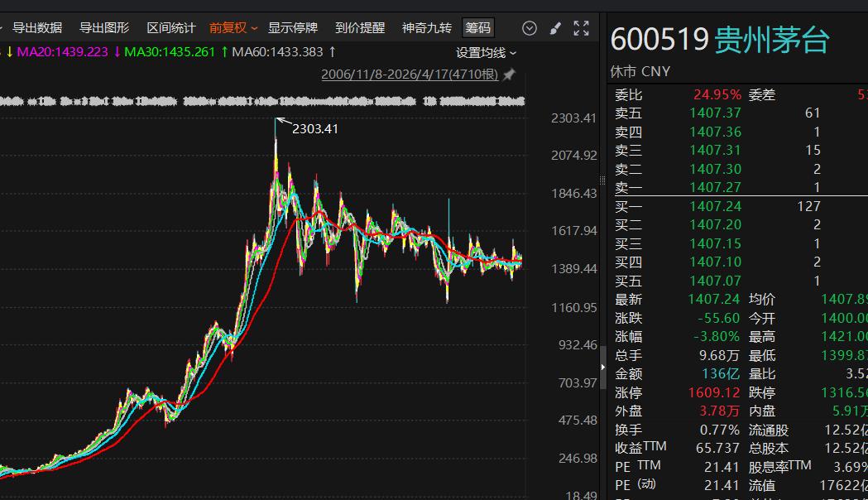868x500 pixels.
Task: Click 总手 value 9.68万
Action: click(x=719, y=355)
